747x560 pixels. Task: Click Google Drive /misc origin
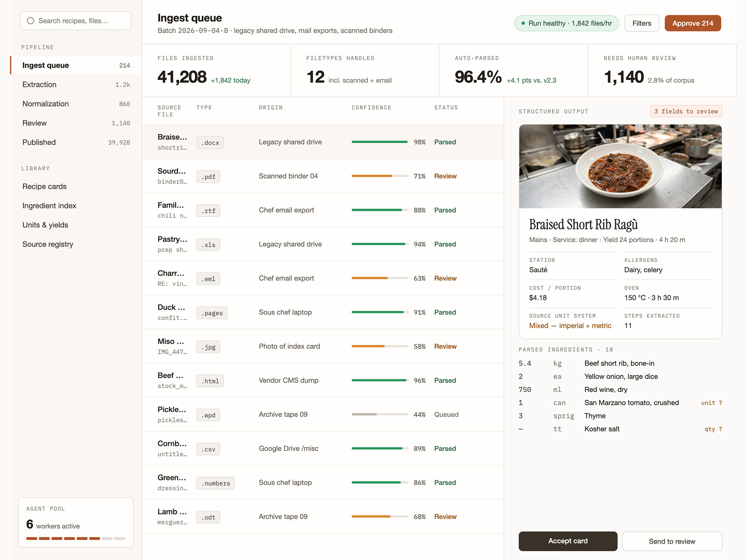288,448
